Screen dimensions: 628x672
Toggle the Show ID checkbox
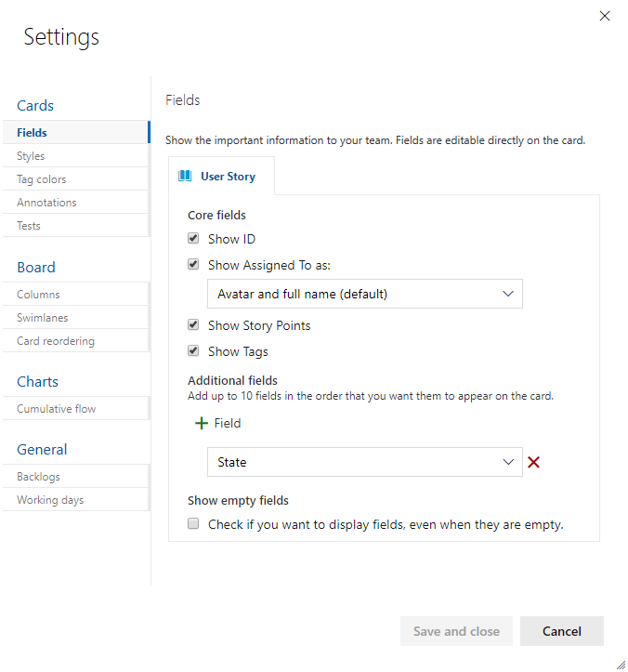(x=193, y=238)
